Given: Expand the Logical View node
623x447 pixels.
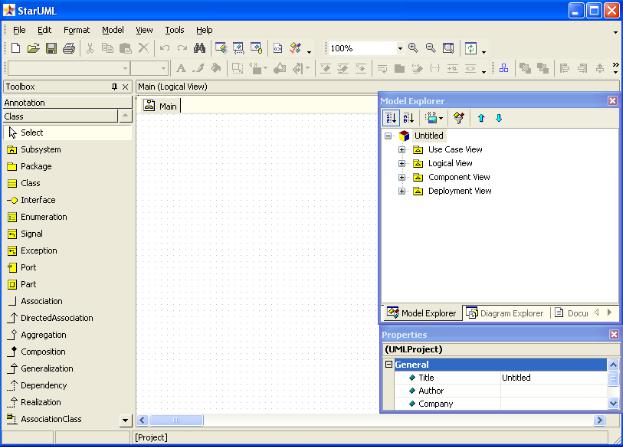Looking at the screenshot, I should (x=402, y=163).
